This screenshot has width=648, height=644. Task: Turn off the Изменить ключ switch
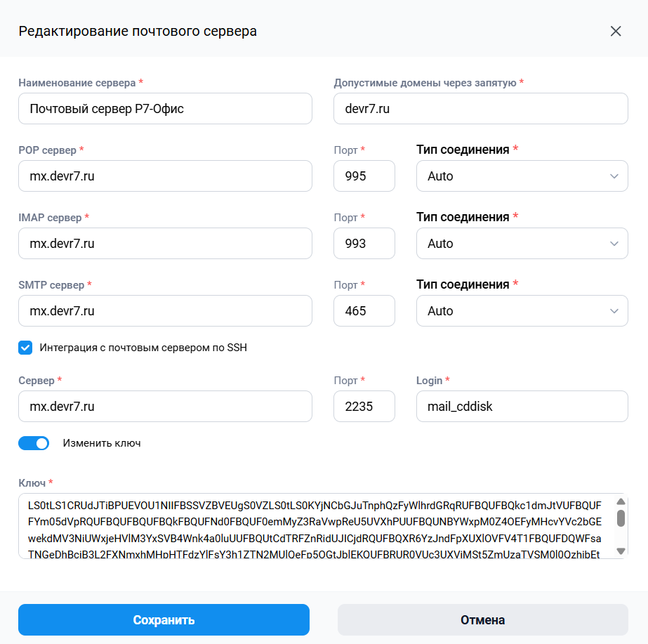[34, 443]
